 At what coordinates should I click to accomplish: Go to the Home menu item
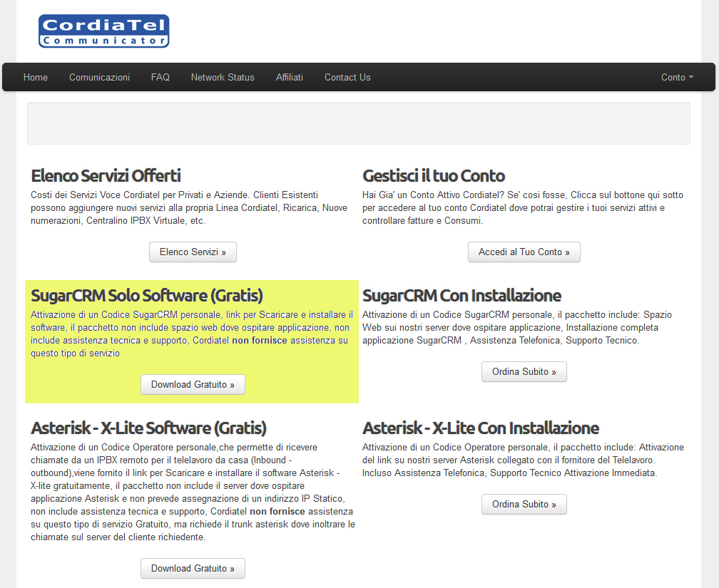click(x=36, y=78)
